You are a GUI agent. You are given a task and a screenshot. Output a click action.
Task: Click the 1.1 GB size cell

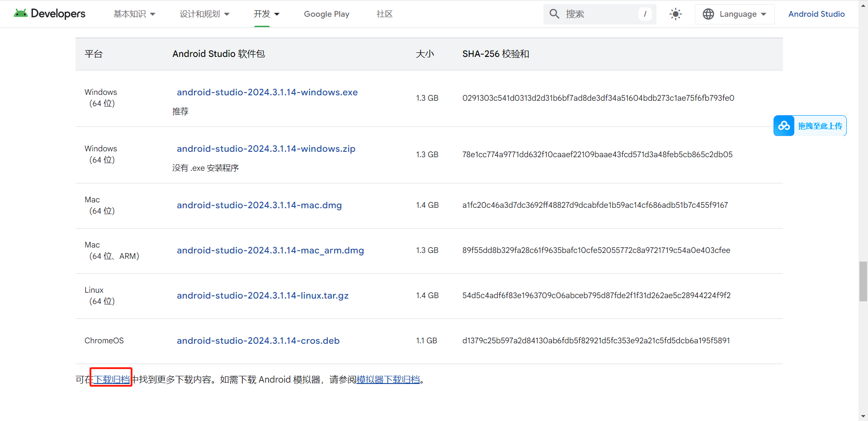pyautogui.click(x=426, y=341)
